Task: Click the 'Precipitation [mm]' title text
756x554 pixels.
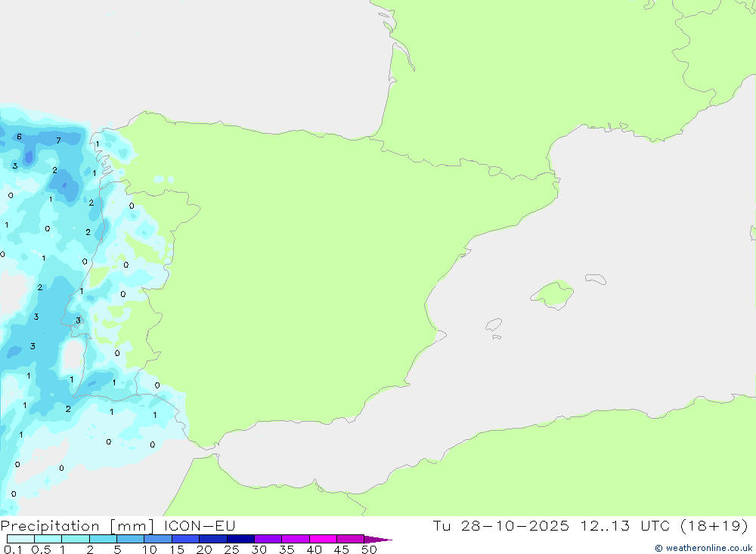Action: [77, 526]
